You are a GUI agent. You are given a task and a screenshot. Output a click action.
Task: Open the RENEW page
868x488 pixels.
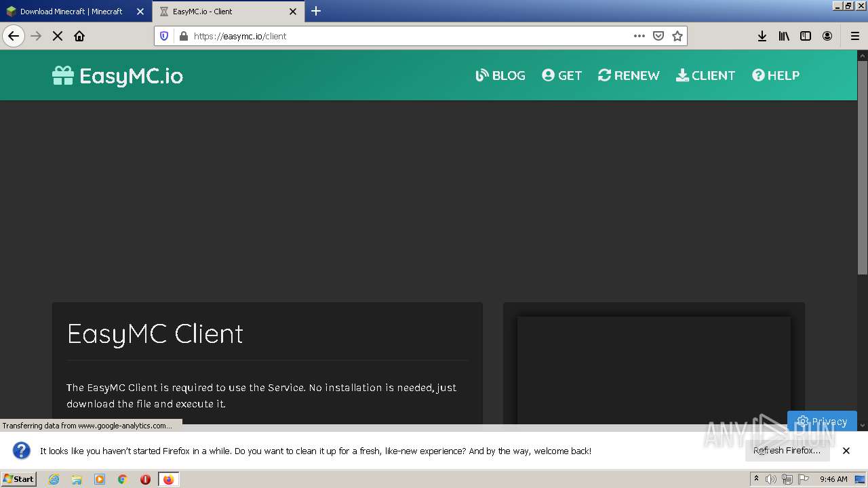click(629, 75)
